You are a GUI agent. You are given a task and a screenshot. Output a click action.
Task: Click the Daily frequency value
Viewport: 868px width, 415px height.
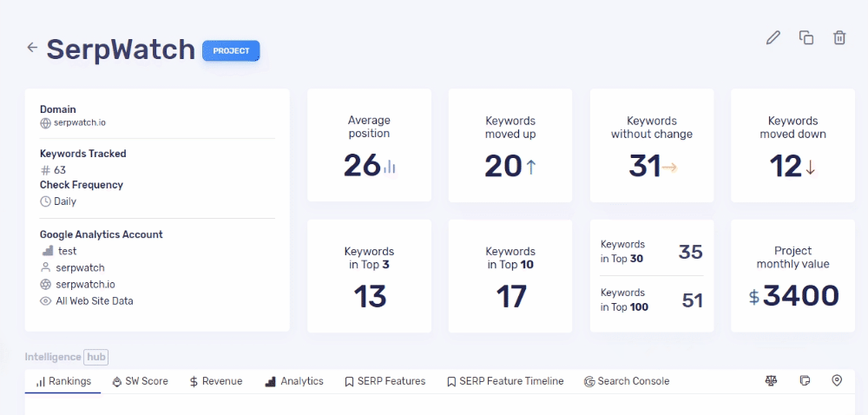pos(65,201)
